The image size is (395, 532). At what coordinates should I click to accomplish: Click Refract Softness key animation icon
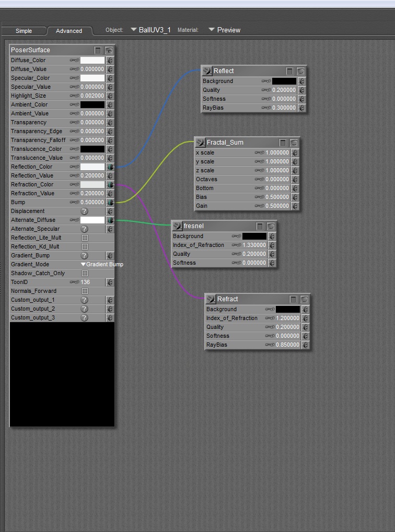tap(270, 336)
